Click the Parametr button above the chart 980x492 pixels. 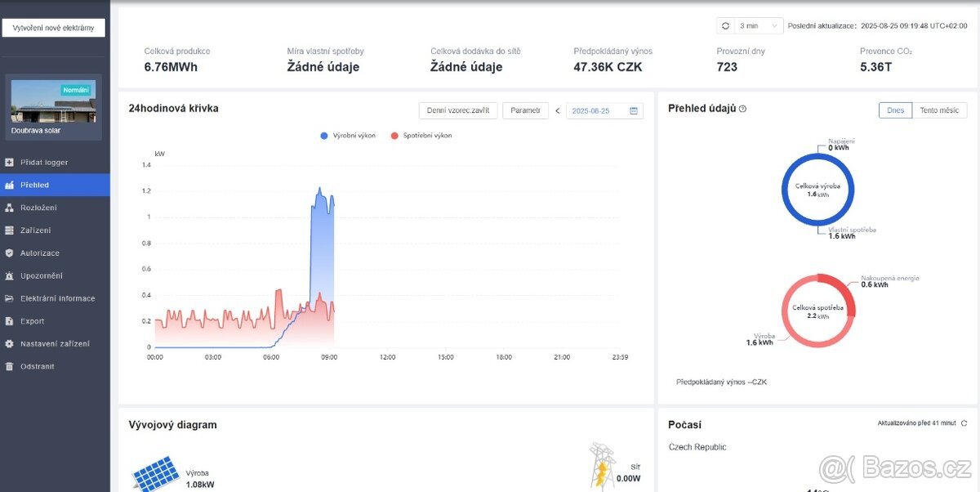(525, 110)
